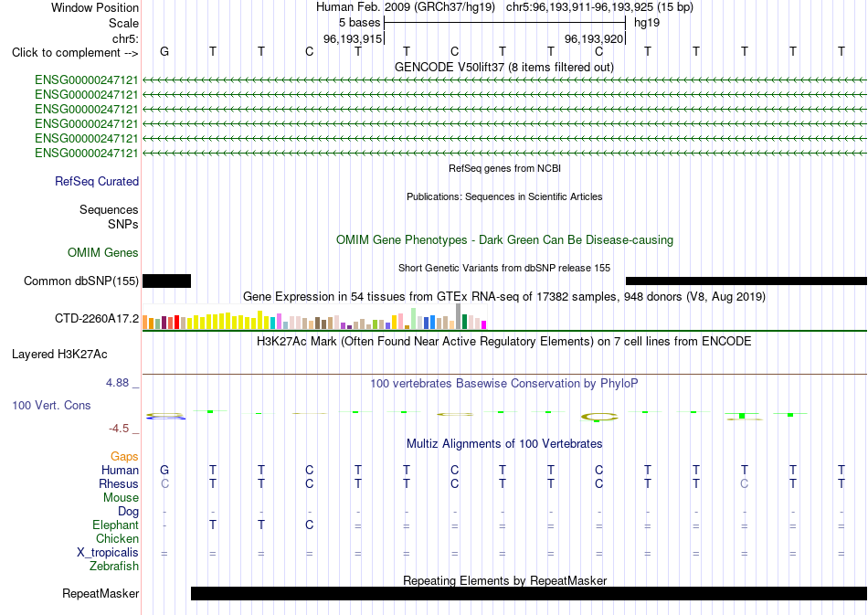Click the 'Scale' track label
The height and width of the screenshot is (615, 868).
point(123,23)
